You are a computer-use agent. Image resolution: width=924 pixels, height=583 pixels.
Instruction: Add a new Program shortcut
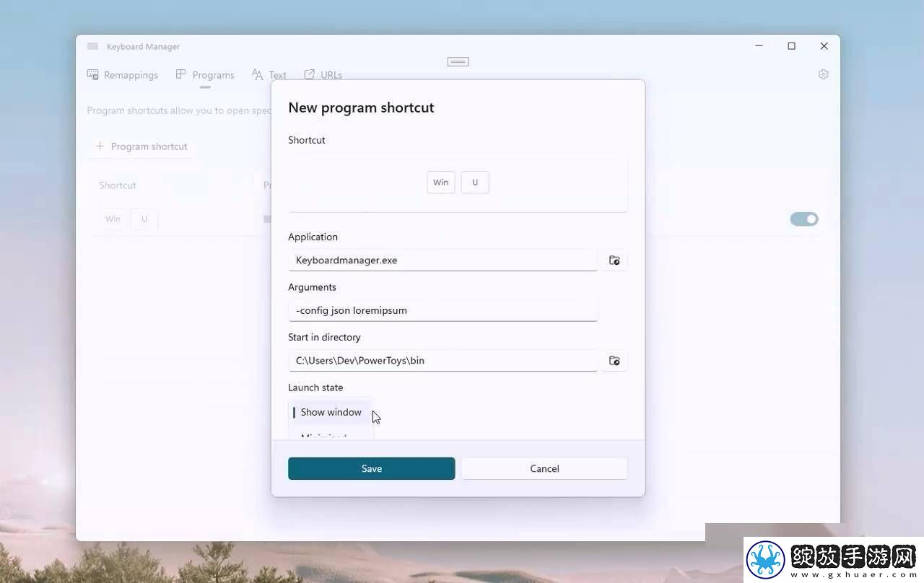[x=141, y=146]
